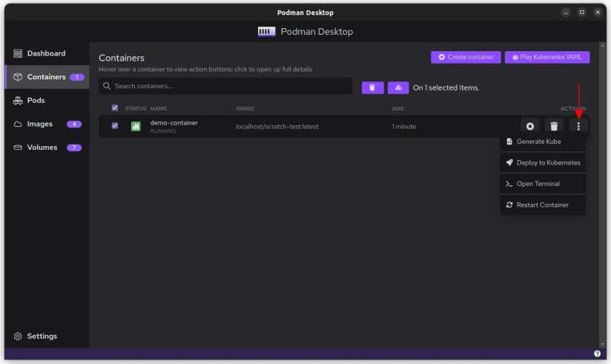
Task: Focus the Search containers field
Action: tap(225, 86)
